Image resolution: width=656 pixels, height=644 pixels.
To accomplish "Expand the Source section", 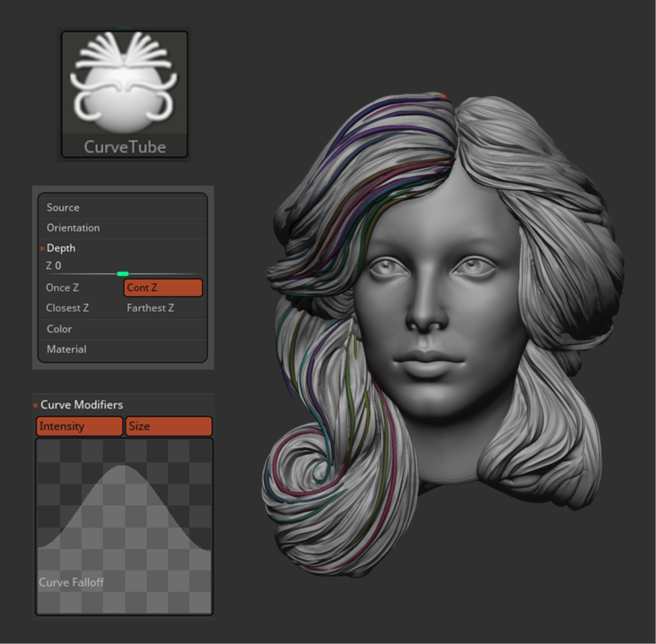I will point(122,207).
